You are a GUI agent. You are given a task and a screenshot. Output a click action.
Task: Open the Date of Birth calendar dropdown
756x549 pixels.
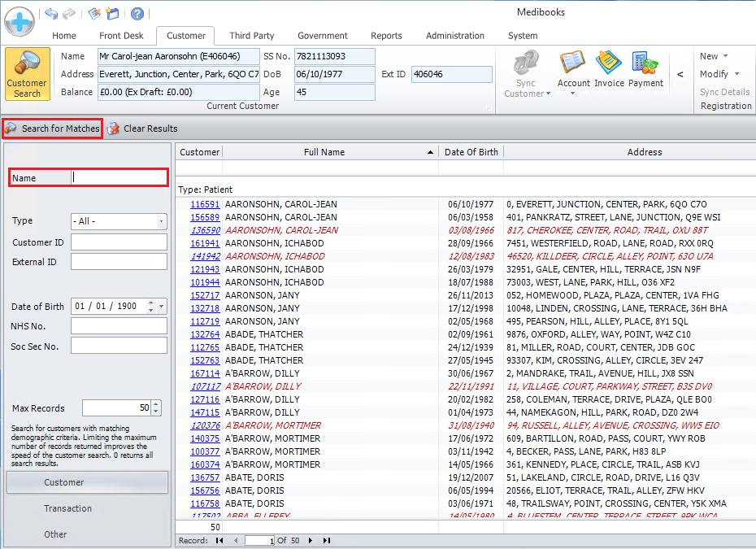point(162,307)
